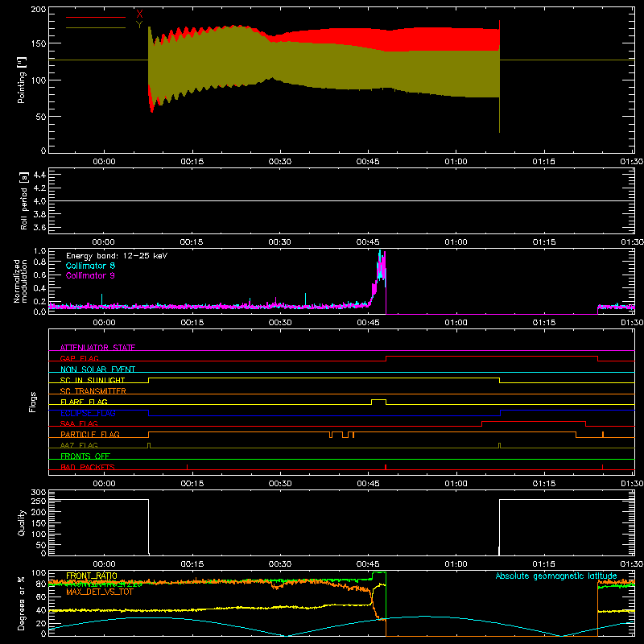
Task: Click the 01:15 time label under Flags plot
Action: [544, 484]
